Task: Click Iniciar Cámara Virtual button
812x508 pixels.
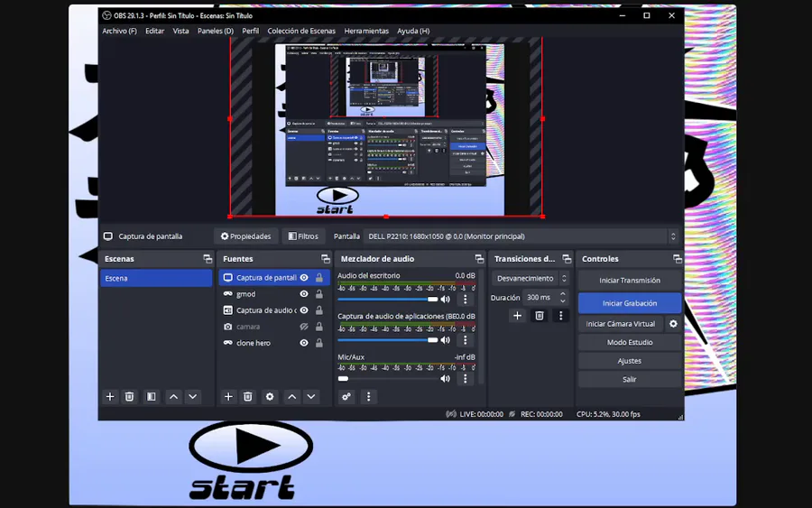Action: (621, 324)
